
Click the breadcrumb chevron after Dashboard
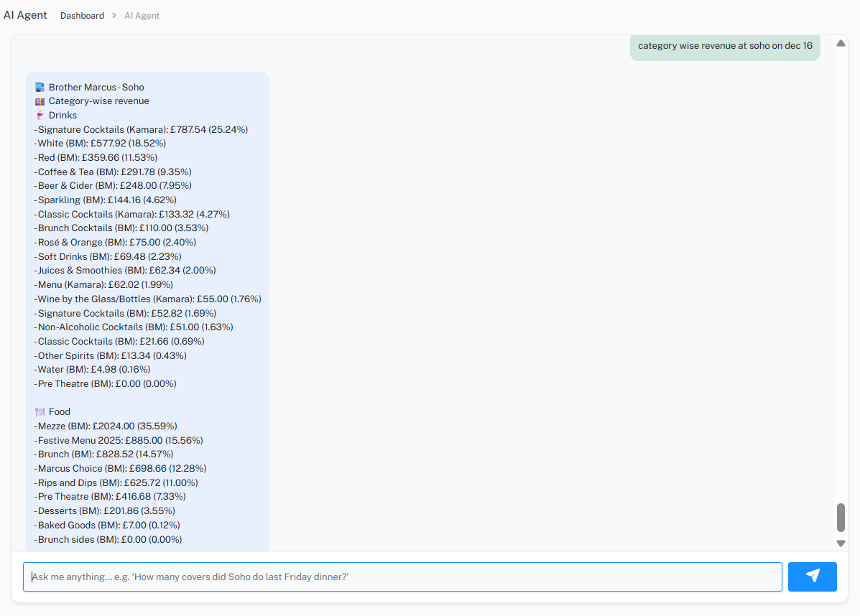pyautogui.click(x=114, y=15)
